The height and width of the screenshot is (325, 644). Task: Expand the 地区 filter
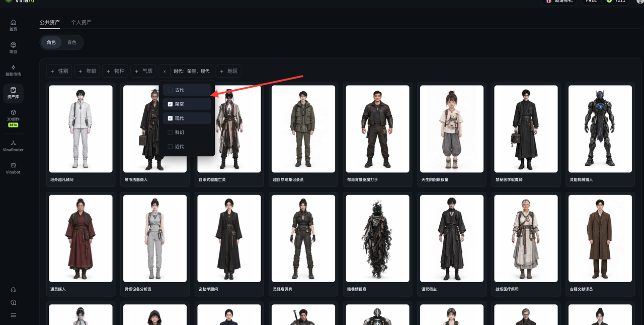coord(229,72)
